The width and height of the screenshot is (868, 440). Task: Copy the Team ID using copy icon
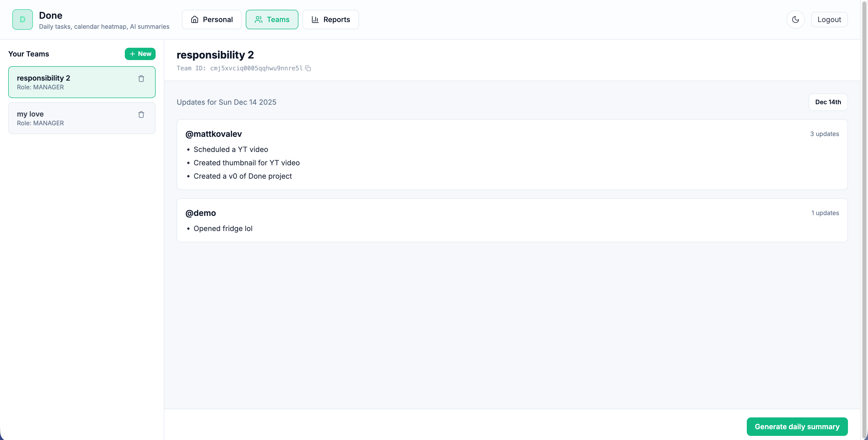point(308,68)
